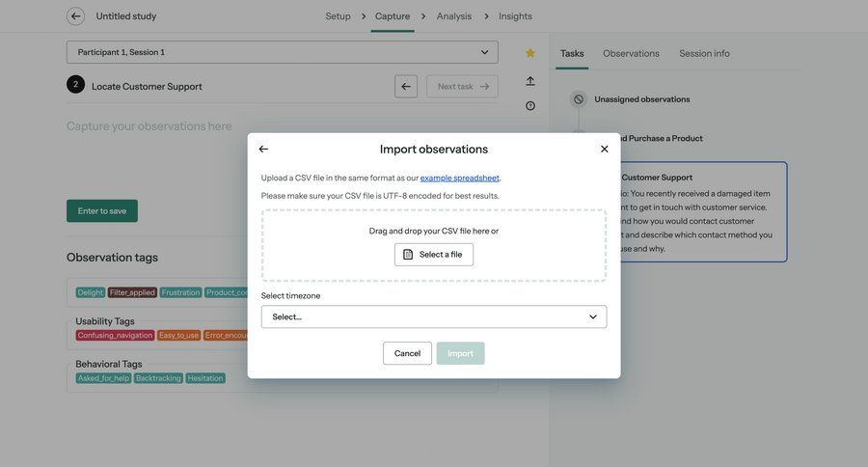Open the example spreadsheet link
868x467 pixels.
[459, 178]
